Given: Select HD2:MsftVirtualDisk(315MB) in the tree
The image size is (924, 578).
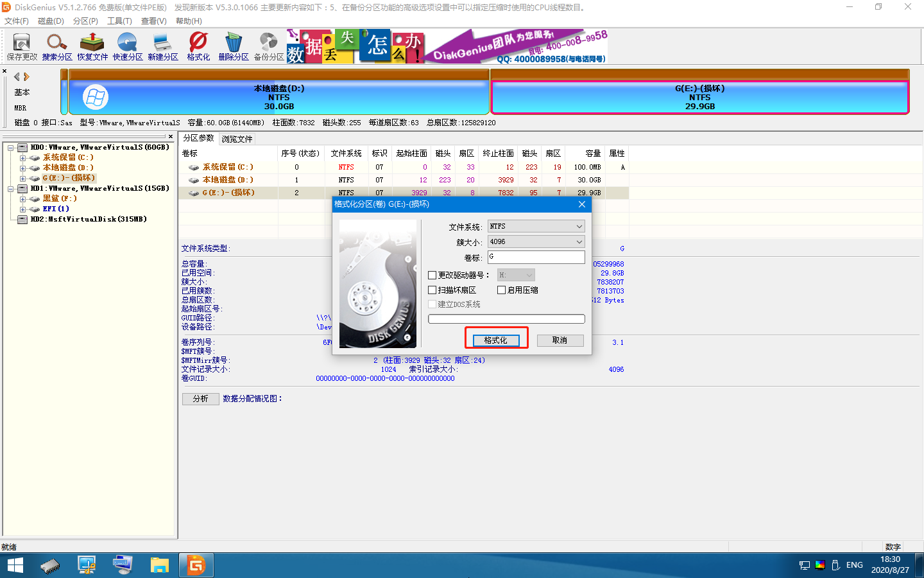Looking at the screenshot, I should pos(89,219).
